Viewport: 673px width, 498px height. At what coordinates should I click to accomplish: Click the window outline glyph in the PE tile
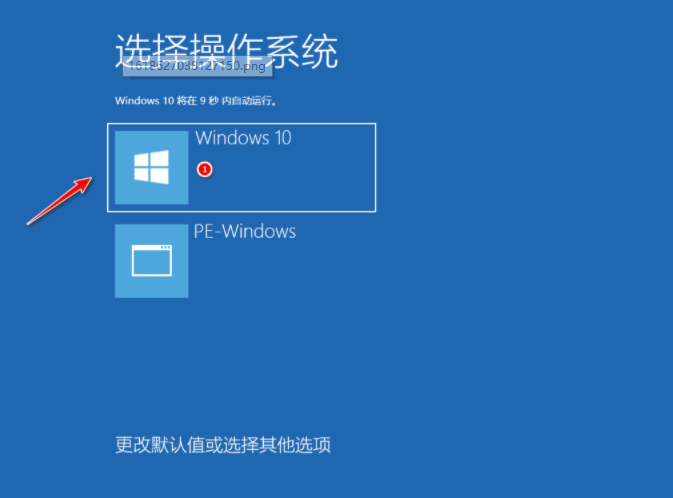[152, 261]
